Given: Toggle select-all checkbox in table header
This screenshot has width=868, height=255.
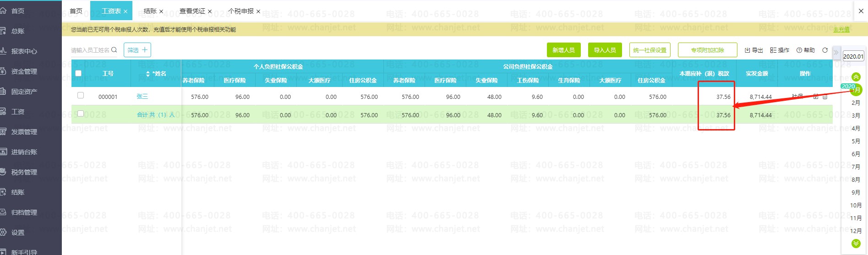Looking at the screenshot, I should 78,73.
